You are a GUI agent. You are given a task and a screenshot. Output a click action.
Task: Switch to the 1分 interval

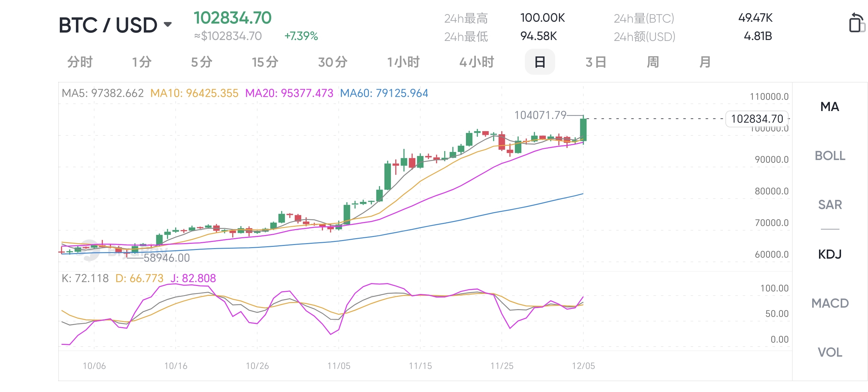pos(142,62)
